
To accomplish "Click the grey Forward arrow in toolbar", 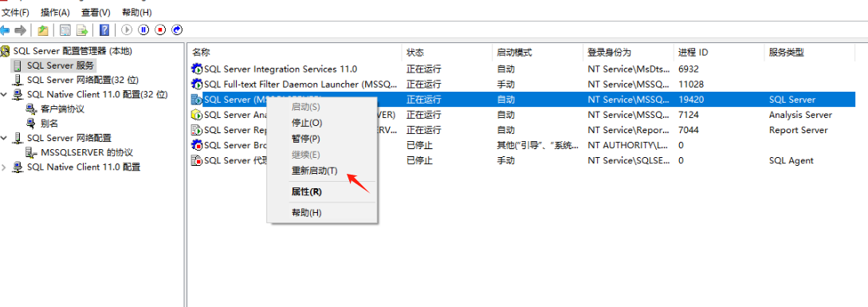I will pyautogui.click(x=21, y=30).
